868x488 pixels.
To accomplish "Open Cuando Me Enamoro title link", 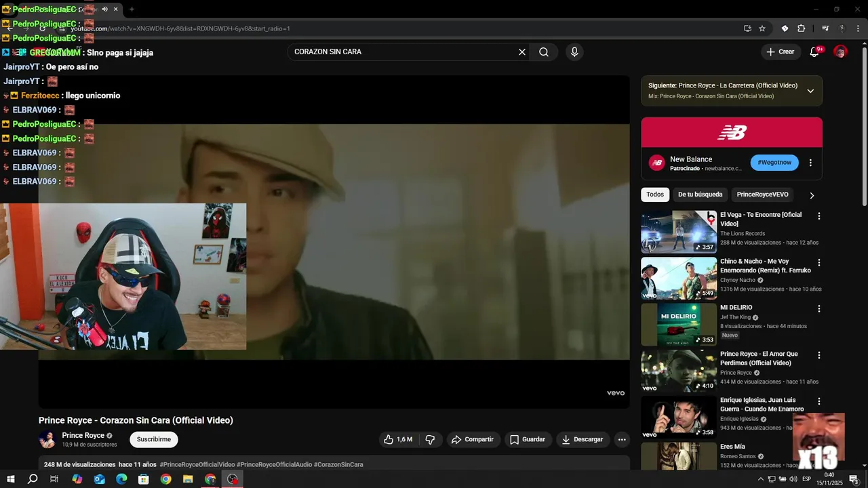I will pos(762,405).
